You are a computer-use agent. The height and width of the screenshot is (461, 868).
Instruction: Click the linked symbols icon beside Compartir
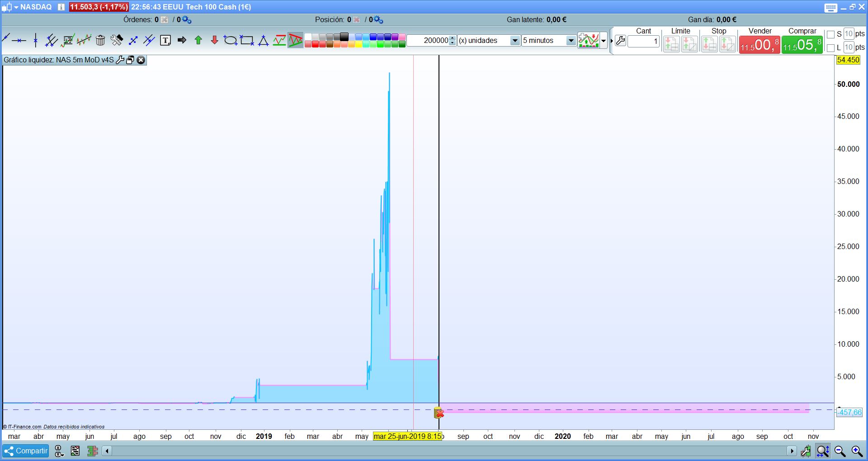59,451
